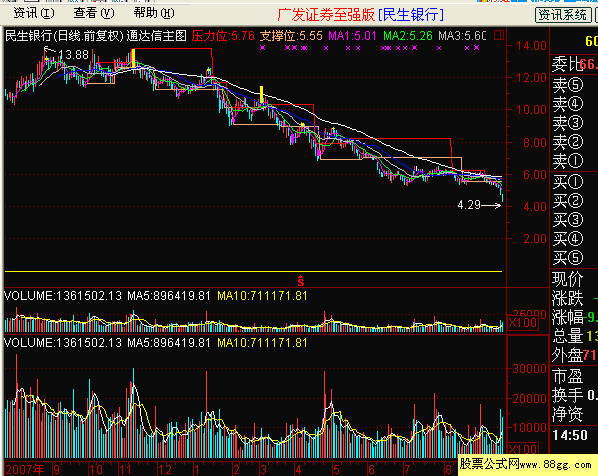Image resolution: width=598 pixels, height=476 pixels.
Task: Select the 卖② ask row
Action: (x=574, y=142)
